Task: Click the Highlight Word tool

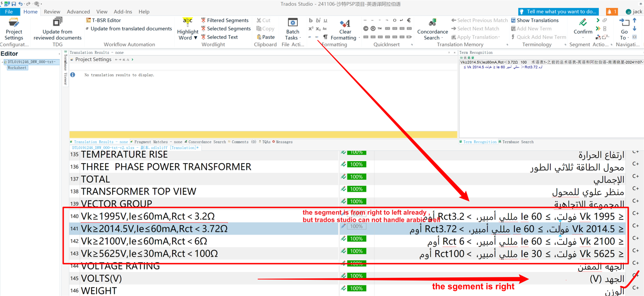Action: (x=187, y=29)
